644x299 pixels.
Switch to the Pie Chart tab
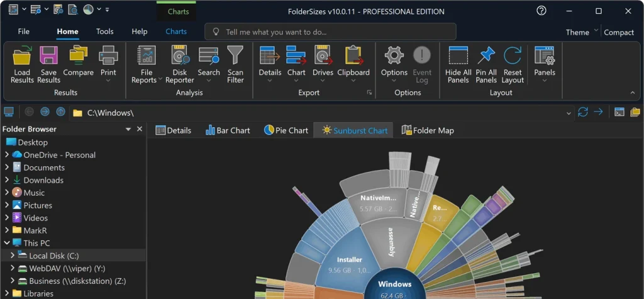point(286,130)
